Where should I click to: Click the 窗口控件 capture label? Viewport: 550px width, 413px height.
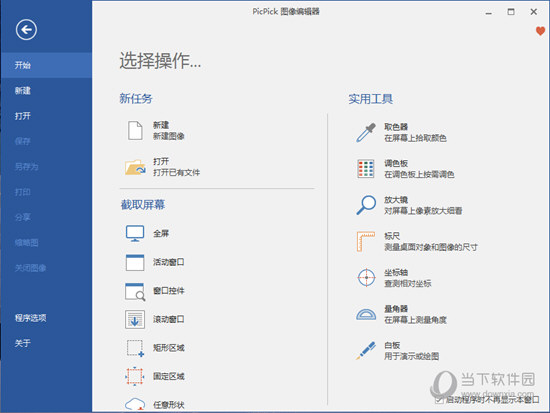click(169, 291)
